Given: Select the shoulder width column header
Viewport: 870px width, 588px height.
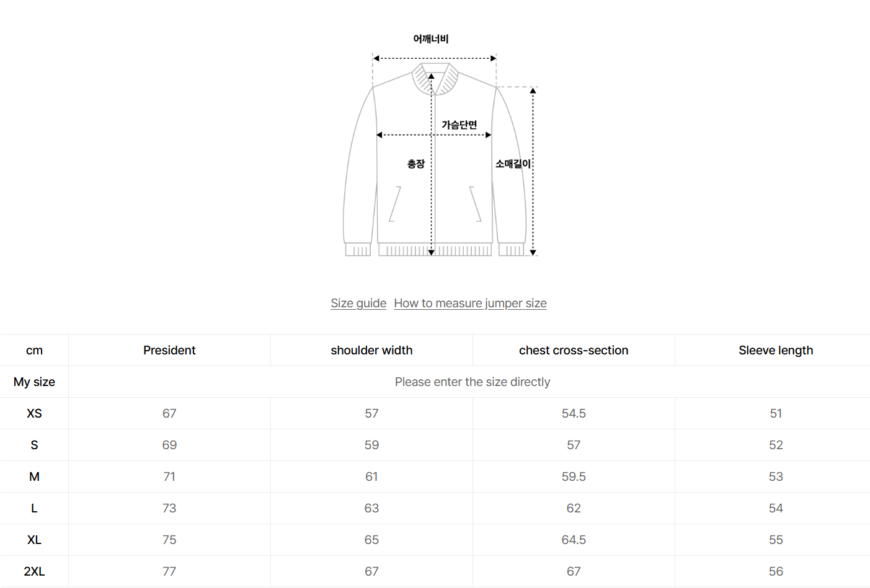Looking at the screenshot, I should pyautogui.click(x=371, y=350).
